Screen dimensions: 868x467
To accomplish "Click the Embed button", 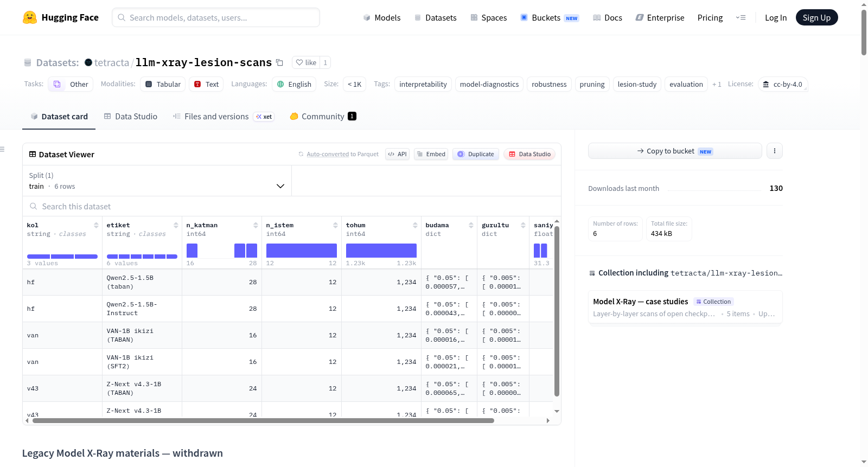I will click(x=431, y=154).
